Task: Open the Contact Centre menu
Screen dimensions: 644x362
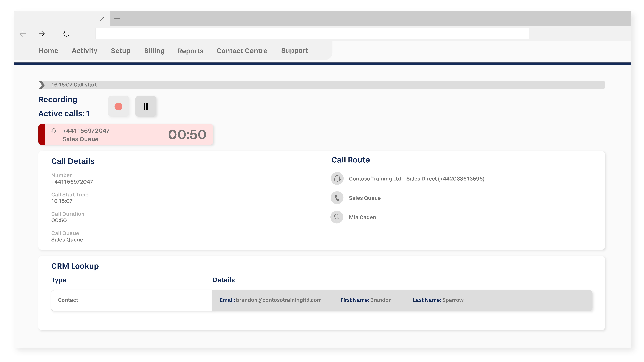Action: pyautogui.click(x=242, y=51)
